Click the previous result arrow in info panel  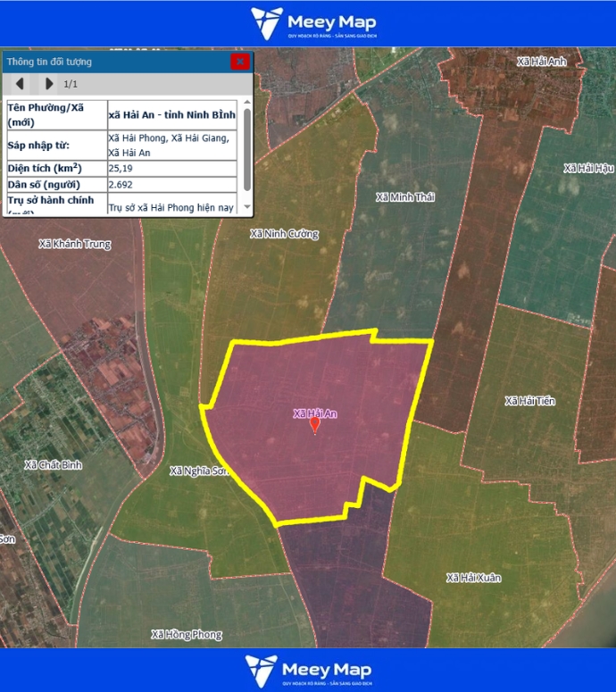click(19, 84)
